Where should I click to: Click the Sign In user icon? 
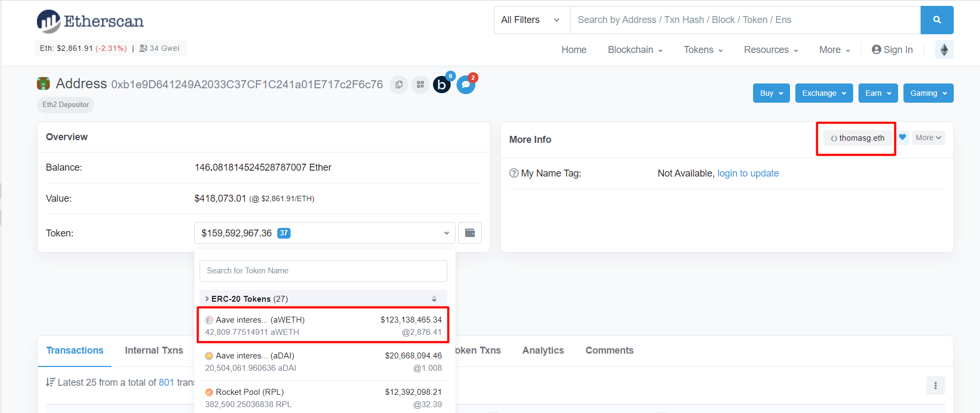tap(876, 50)
